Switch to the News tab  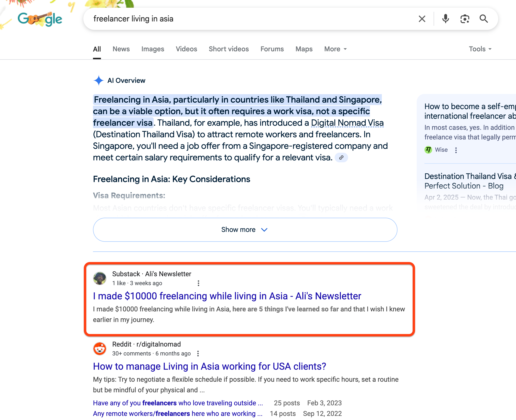(x=121, y=49)
